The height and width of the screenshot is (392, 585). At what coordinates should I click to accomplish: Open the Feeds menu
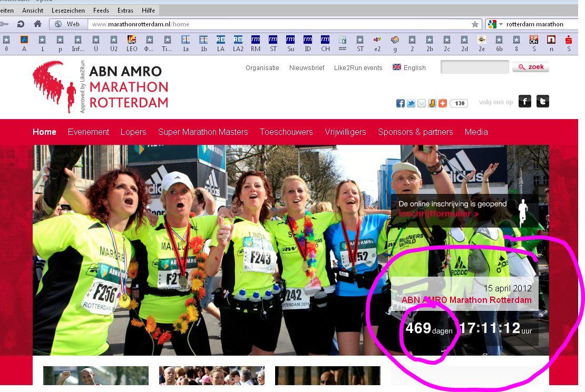point(101,11)
